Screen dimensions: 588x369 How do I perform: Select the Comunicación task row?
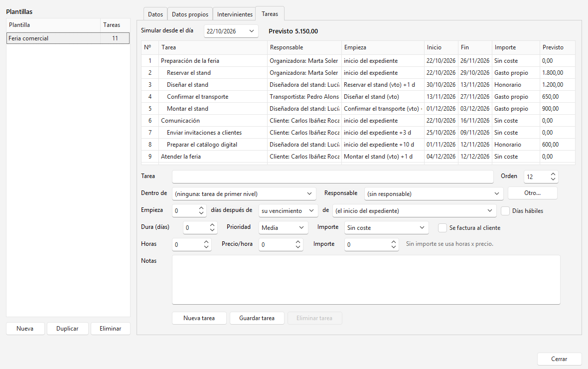coord(358,121)
